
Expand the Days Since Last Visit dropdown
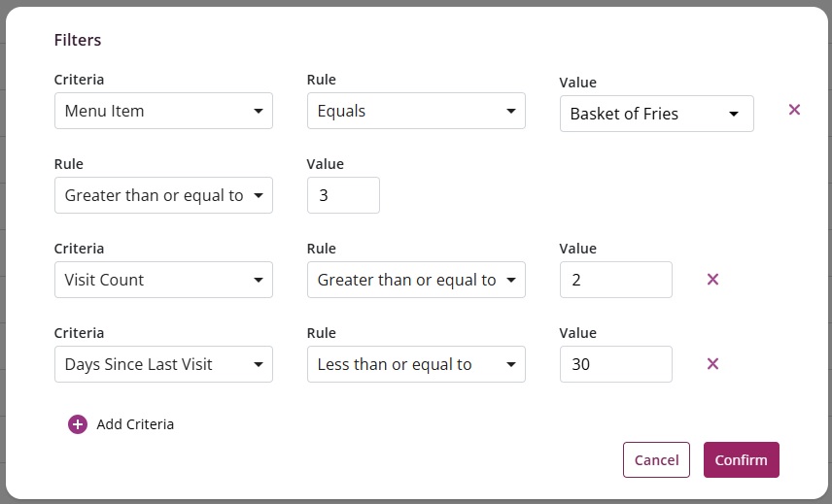pos(163,364)
